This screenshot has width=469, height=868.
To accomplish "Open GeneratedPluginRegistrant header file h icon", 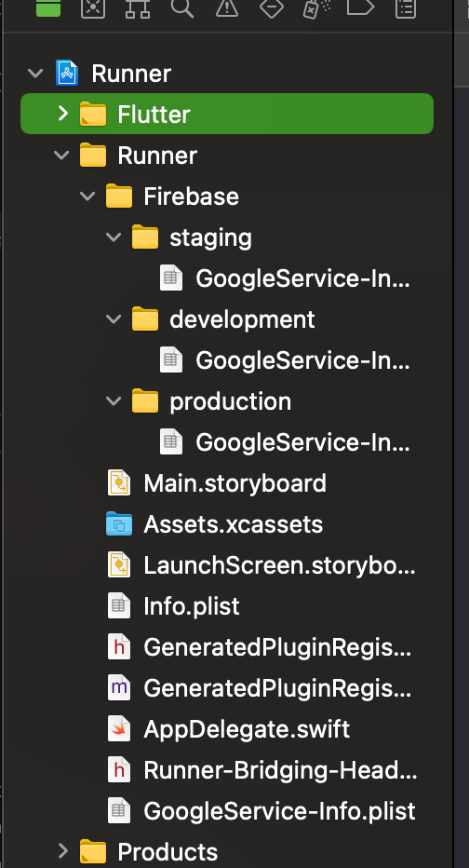I will 119,646.
